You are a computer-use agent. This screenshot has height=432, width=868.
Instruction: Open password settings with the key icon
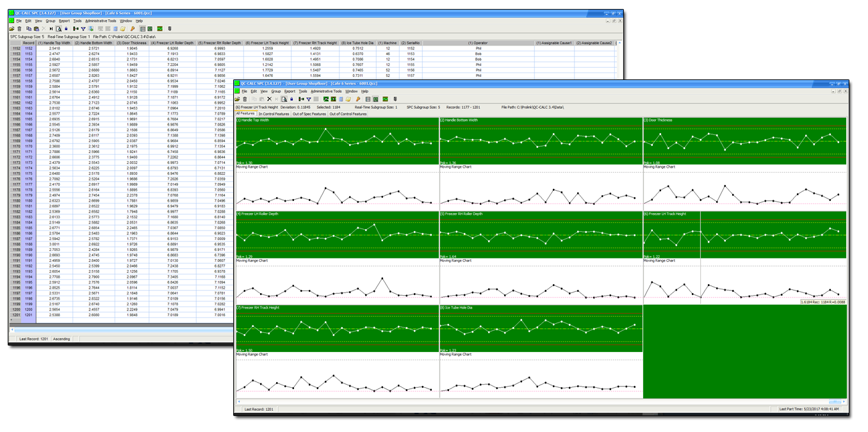point(133,28)
